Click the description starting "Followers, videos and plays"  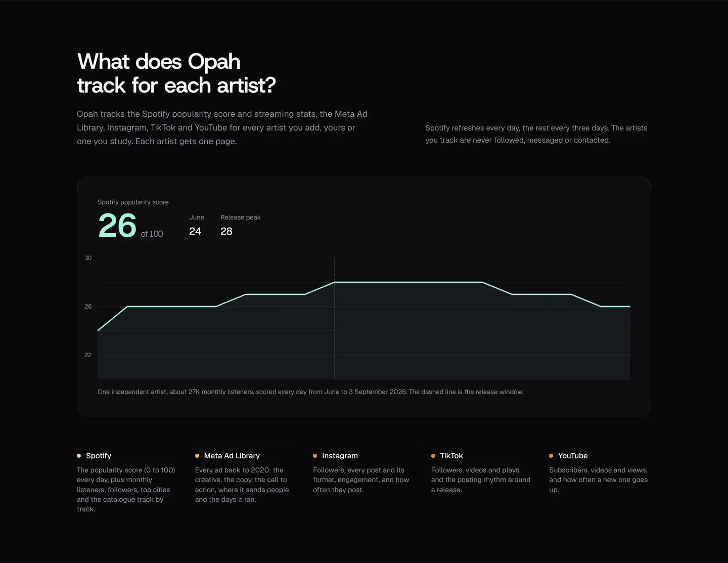(x=481, y=480)
